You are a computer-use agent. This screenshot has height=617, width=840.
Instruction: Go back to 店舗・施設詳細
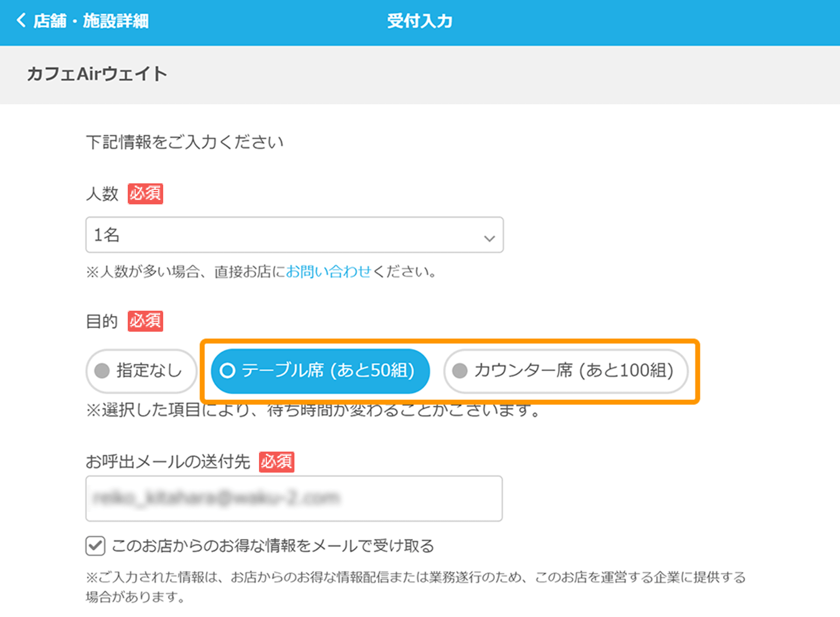click(x=83, y=21)
